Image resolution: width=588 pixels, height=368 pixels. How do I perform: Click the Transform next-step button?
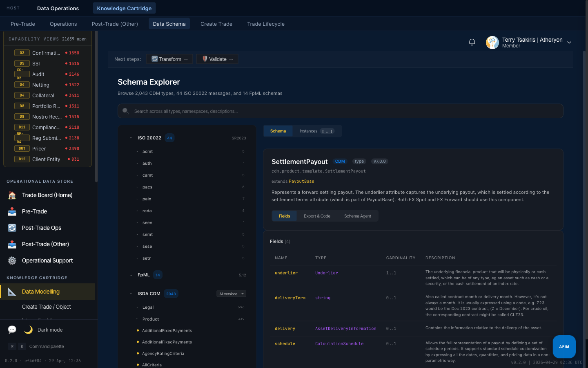[x=169, y=59]
